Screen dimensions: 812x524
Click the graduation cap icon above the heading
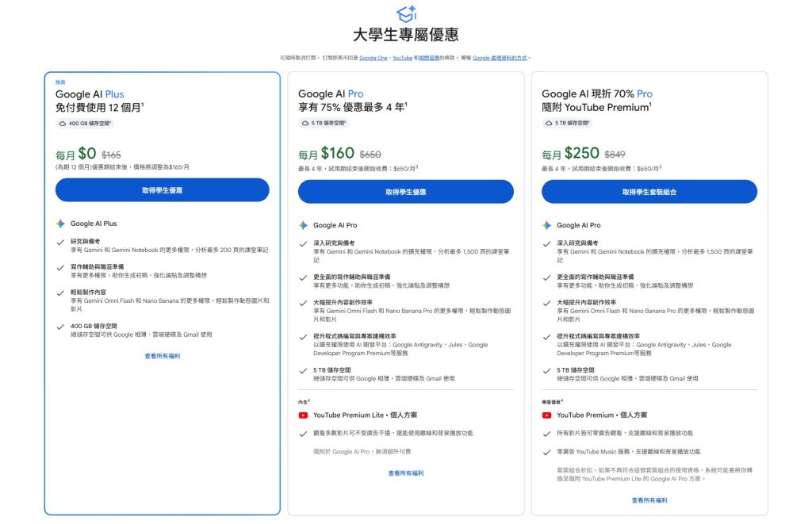point(407,14)
